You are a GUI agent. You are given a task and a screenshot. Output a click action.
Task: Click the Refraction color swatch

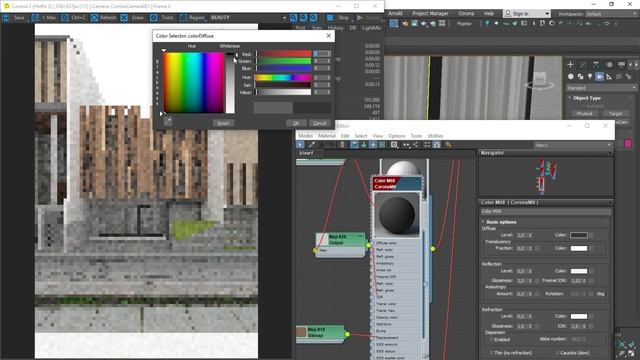click(579, 316)
